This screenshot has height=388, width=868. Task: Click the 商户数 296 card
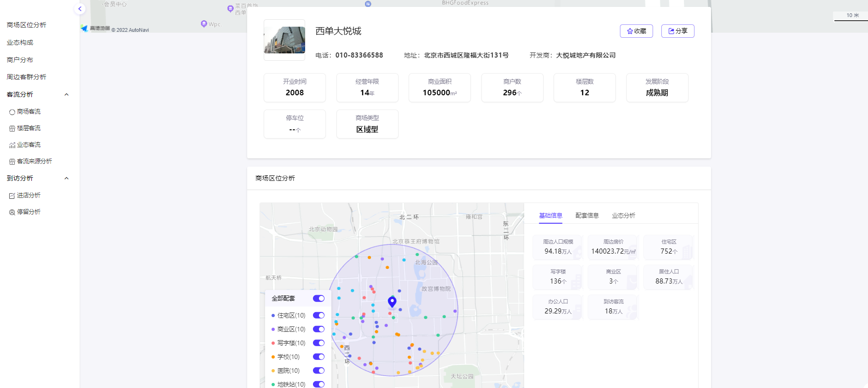click(x=512, y=87)
